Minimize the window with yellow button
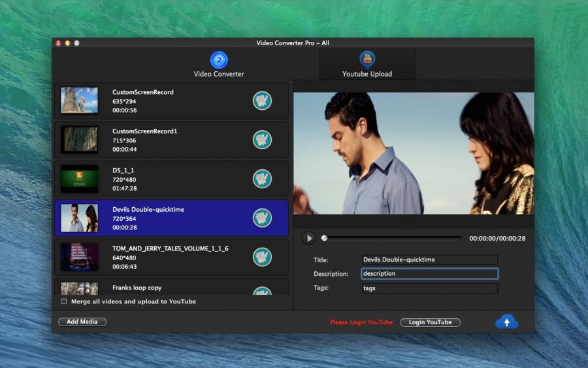This screenshot has height=368, width=588. pyautogui.click(x=67, y=43)
